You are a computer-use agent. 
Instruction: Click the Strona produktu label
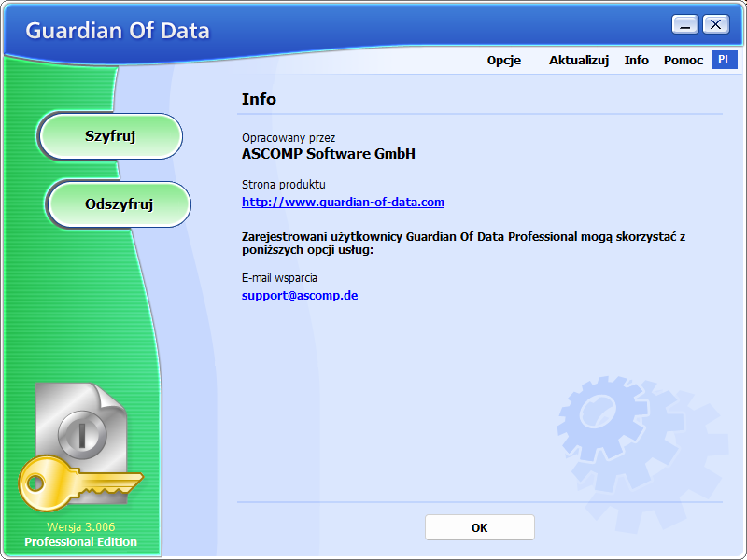284,184
